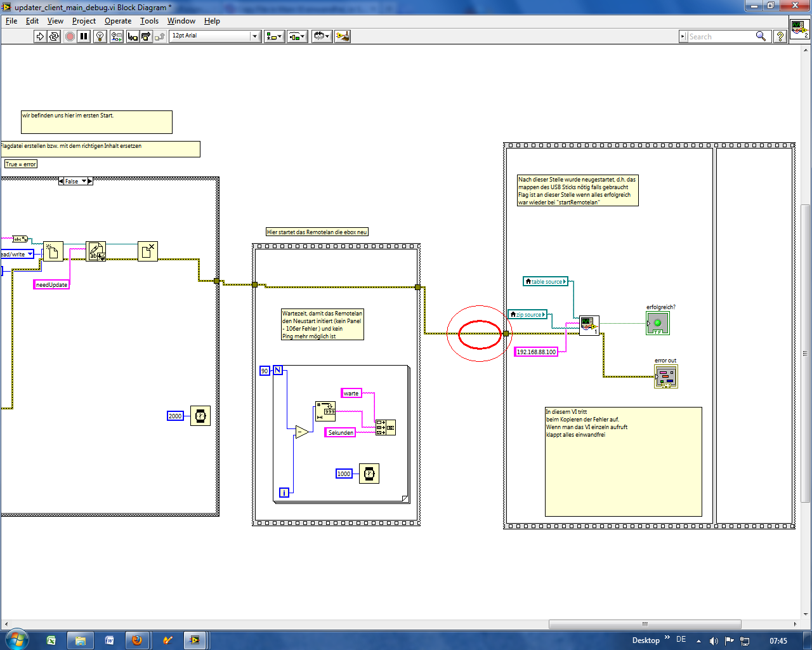Open the Window menu
Image resolution: width=812 pixels, height=650 pixels.
(181, 21)
